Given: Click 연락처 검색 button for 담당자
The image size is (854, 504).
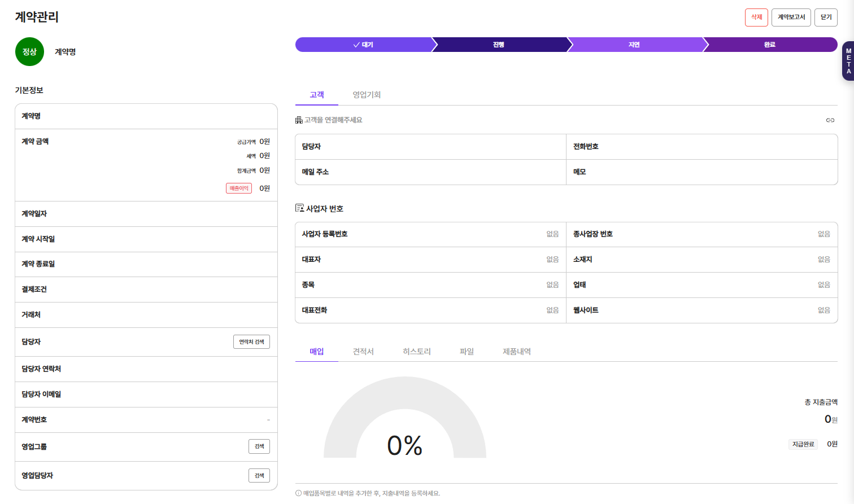Looking at the screenshot, I should click(x=251, y=342).
